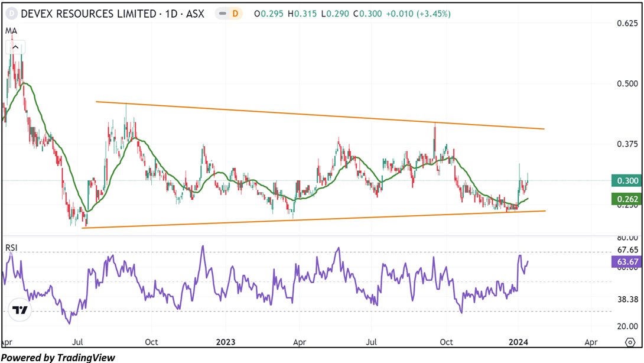
Task: Open the MA indicator legend label
Action: pyautogui.click(x=11, y=30)
